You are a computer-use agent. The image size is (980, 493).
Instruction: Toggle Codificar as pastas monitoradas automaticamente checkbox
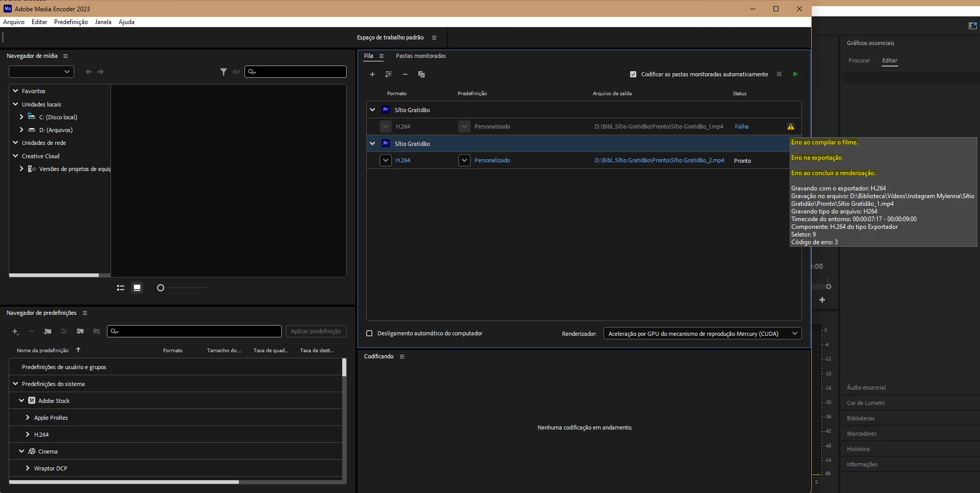pyautogui.click(x=633, y=74)
